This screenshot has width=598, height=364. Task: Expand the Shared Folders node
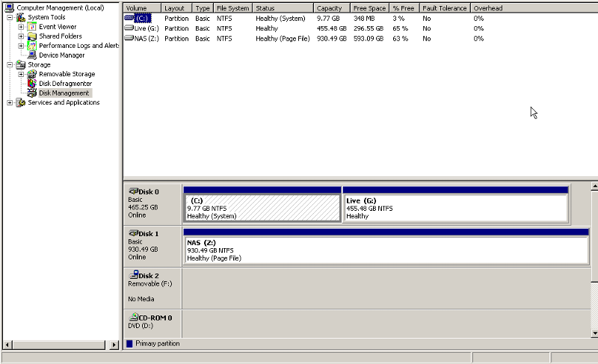coord(21,37)
